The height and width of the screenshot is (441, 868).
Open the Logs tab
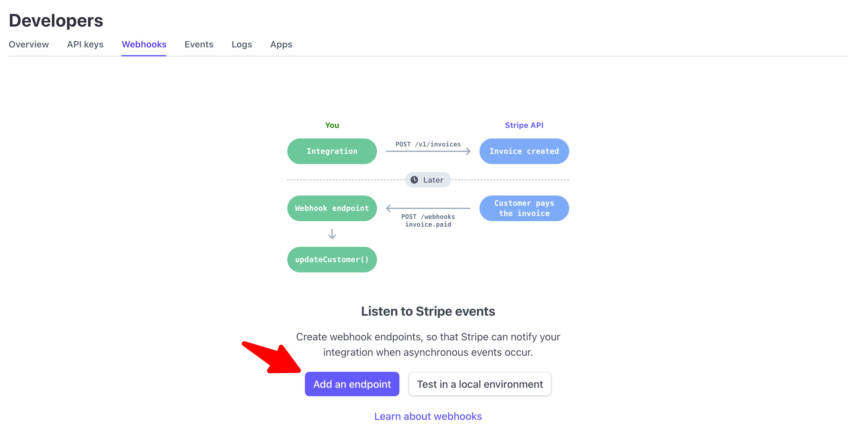[242, 44]
